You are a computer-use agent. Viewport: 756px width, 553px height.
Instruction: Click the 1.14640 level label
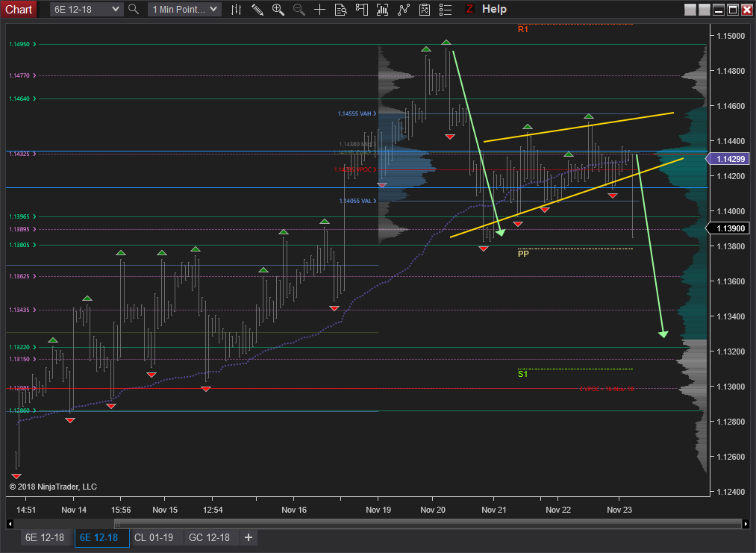pyautogui.click(x=22, y=99)
